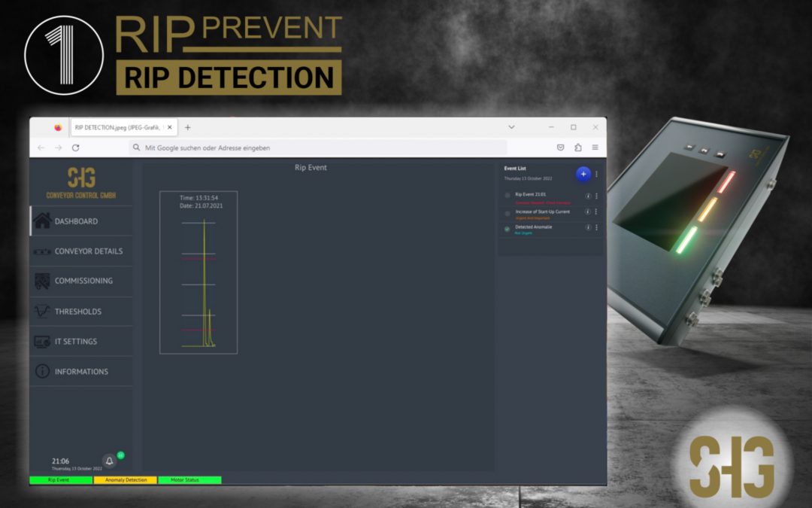The height and width of the screenshot is (508, 812).
Task: Open more options for Increase of Start-Up Current
Action: (x=596, y=211)
